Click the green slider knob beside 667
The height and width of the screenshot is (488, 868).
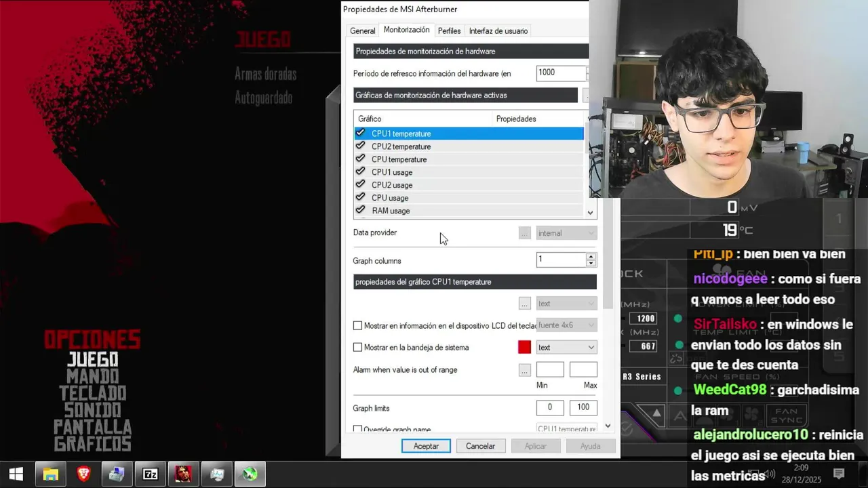[679, 346]
